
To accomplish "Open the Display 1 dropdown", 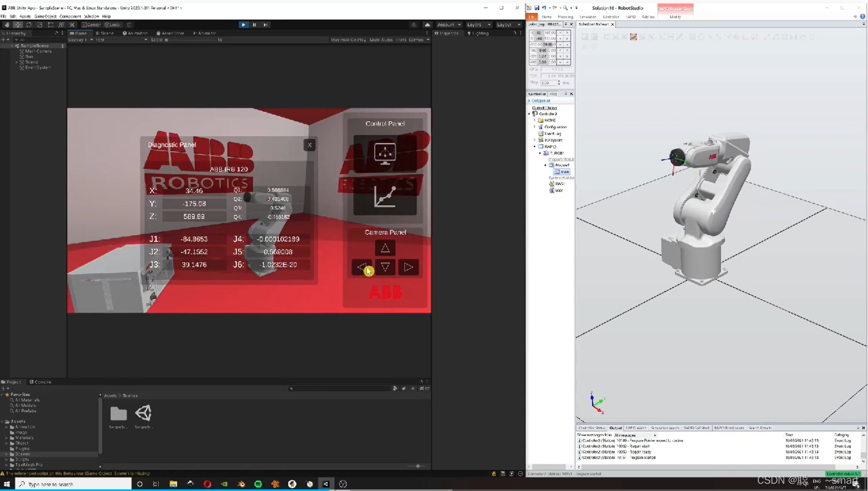I will [x=80, y=40].
